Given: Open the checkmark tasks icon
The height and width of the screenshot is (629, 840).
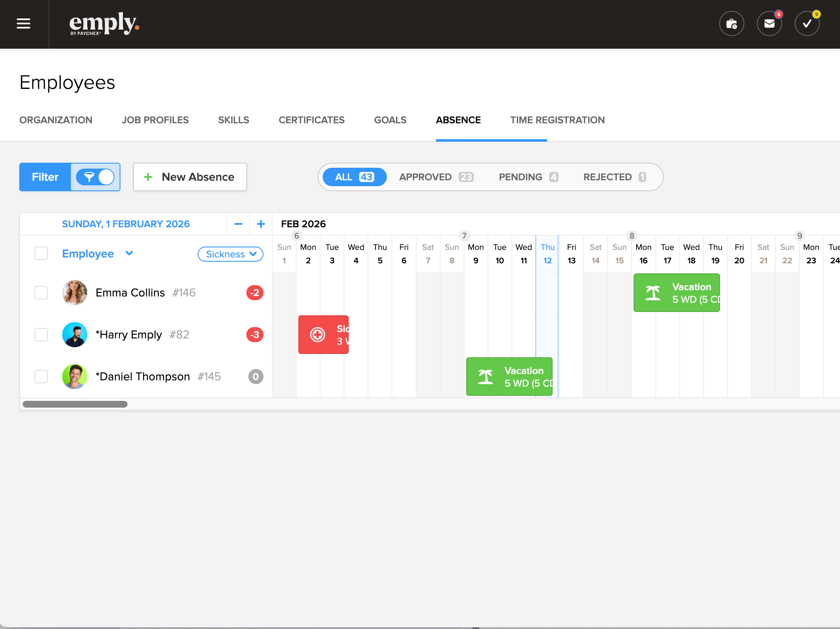Looking at the screenshot, I should pyautogui.click(x=807, y=24).
